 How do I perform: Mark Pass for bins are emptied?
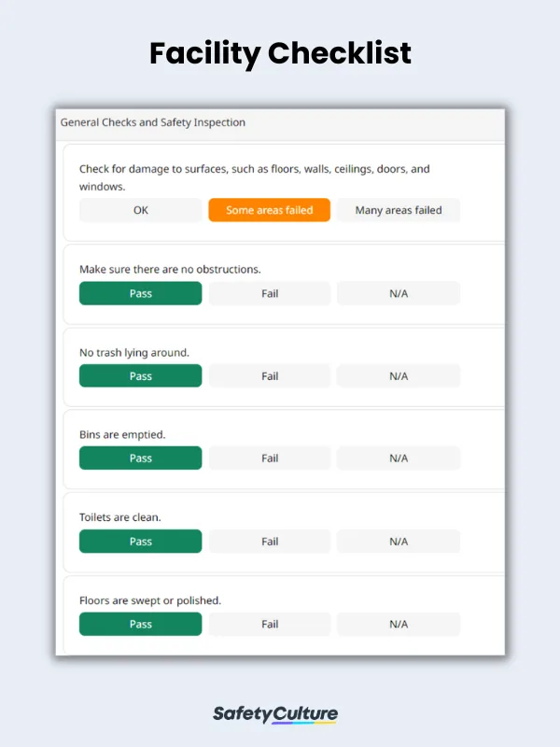[140, 458]
